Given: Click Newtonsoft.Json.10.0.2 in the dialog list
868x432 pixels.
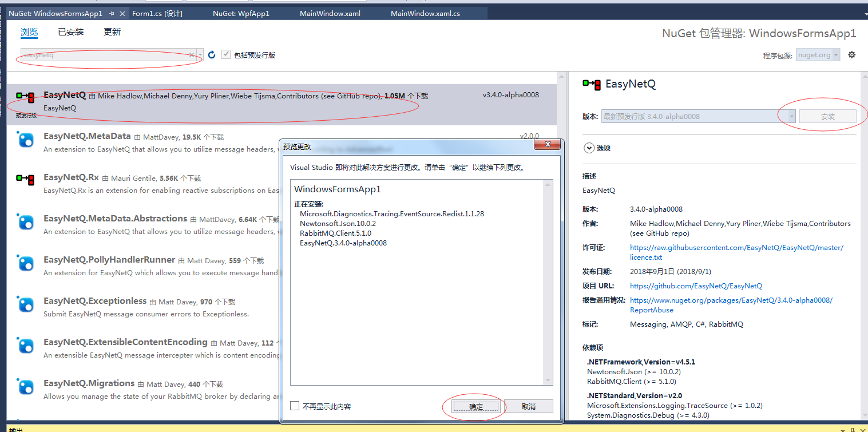Looking at the screenshot, I should tap(338, 223).
